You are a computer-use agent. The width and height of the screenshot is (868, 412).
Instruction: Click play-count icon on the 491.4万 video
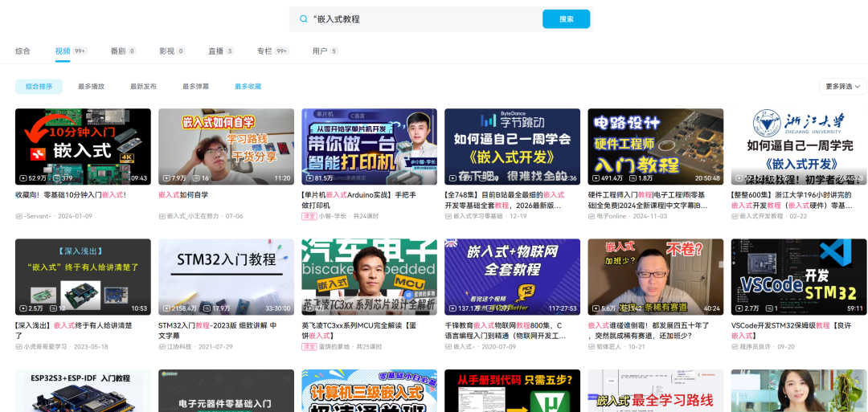click(596, 178)
